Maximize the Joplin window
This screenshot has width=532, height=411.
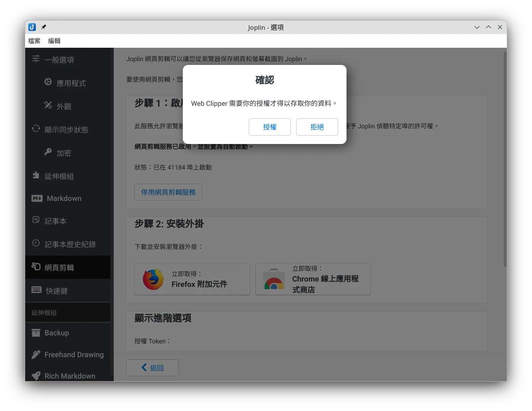tap(488, 27)
